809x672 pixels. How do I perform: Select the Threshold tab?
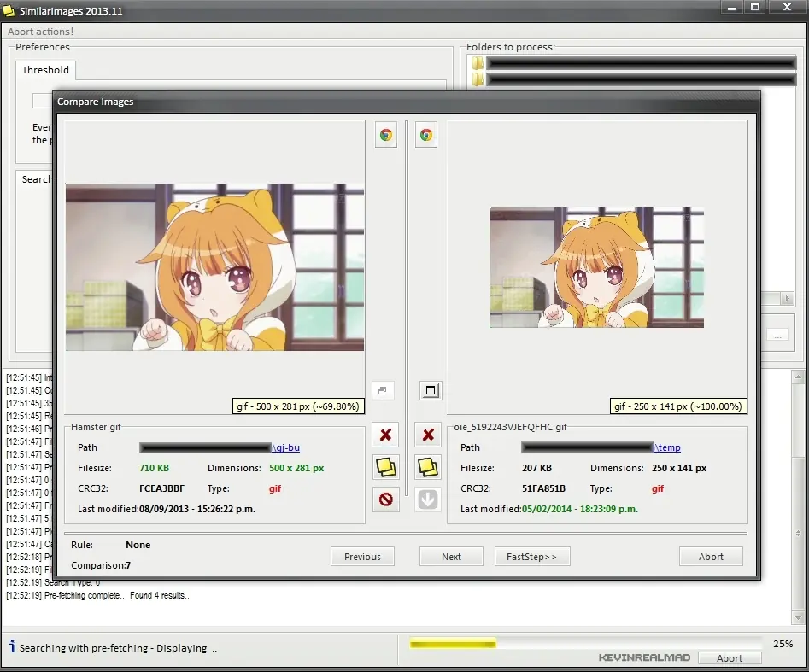pyautogui.click(x=45, y=70)
